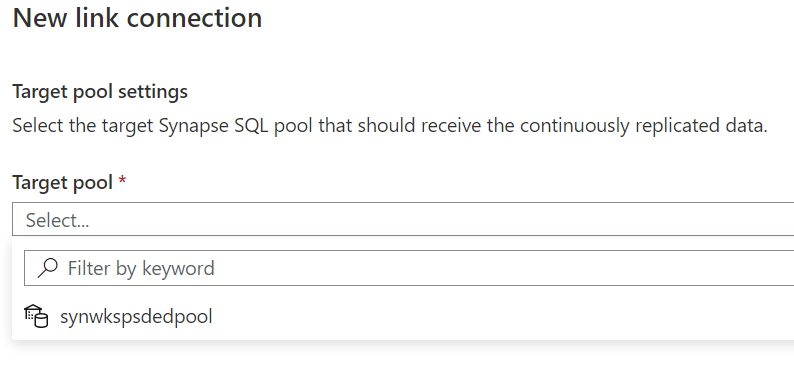Screen dimensions: 794x379
Task: Click the 'New link connection' title
Action: [x=137, y=18]
